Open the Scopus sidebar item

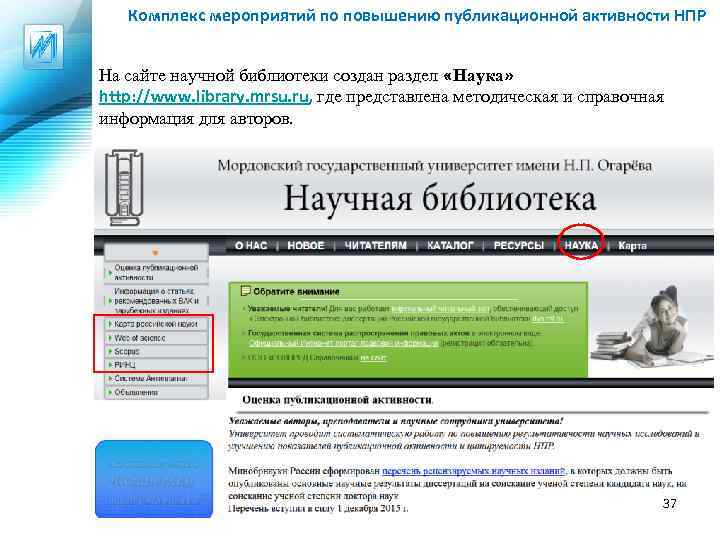[x=156, y=351]
